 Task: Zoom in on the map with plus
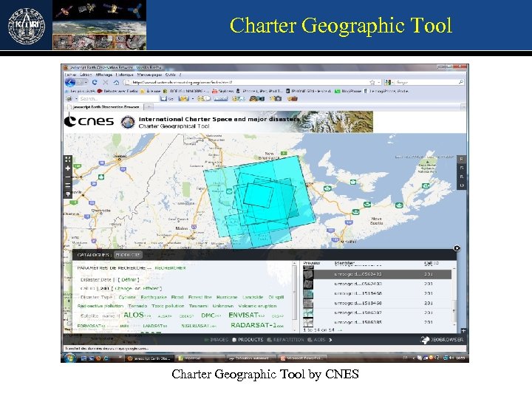pyautogui.click(x=68, y=168)
